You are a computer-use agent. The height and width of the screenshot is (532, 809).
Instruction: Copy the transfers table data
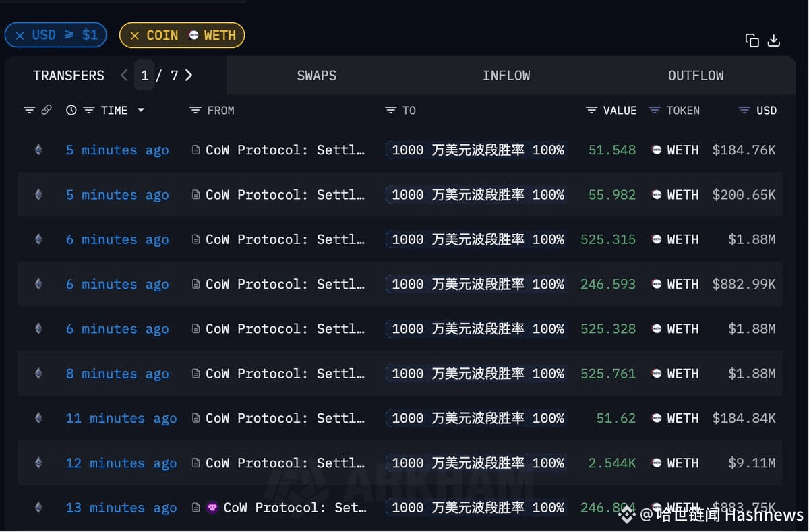(752, 40)
